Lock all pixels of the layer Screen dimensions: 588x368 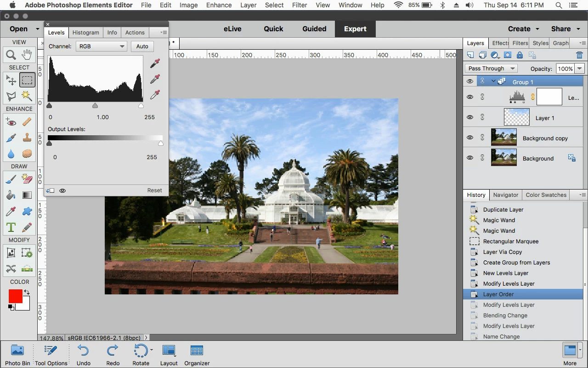pos(520,55)
